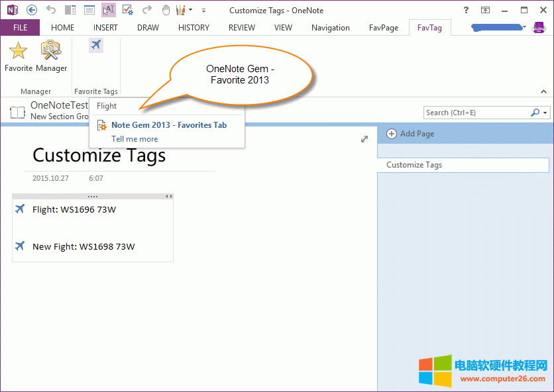
Task: Open the HISTORY ribbon tab
Action: click(x=194, y=28)
